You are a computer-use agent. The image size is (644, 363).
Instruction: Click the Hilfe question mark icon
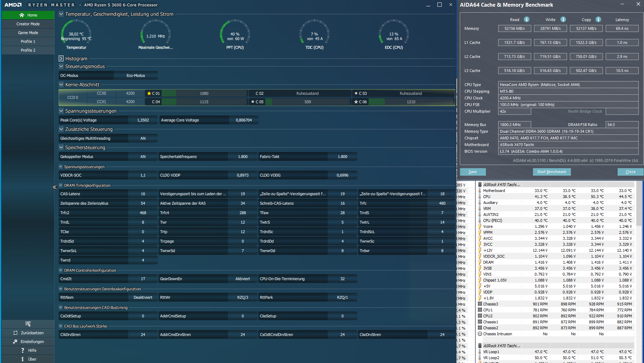22,350
